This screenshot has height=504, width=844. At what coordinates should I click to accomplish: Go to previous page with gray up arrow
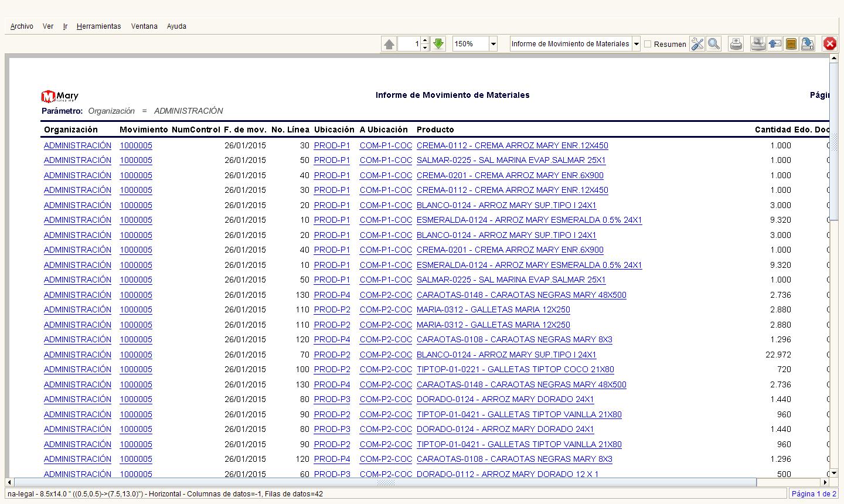[x=389, y=44]
